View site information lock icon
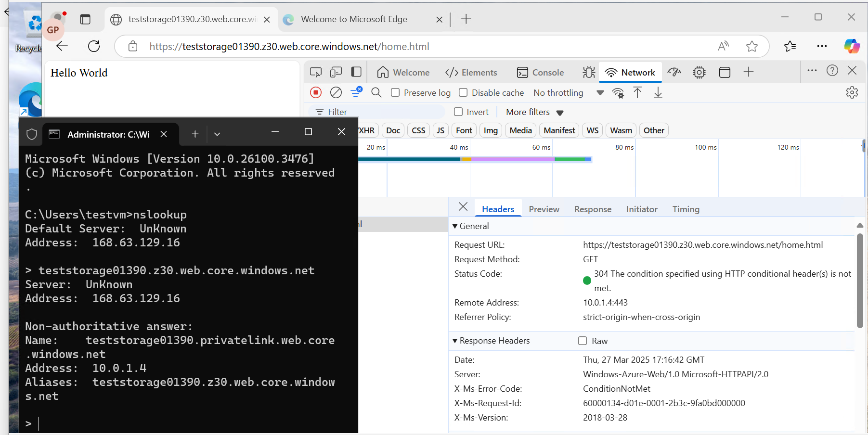Screen dimensions: 868x435 click(133, 46)
